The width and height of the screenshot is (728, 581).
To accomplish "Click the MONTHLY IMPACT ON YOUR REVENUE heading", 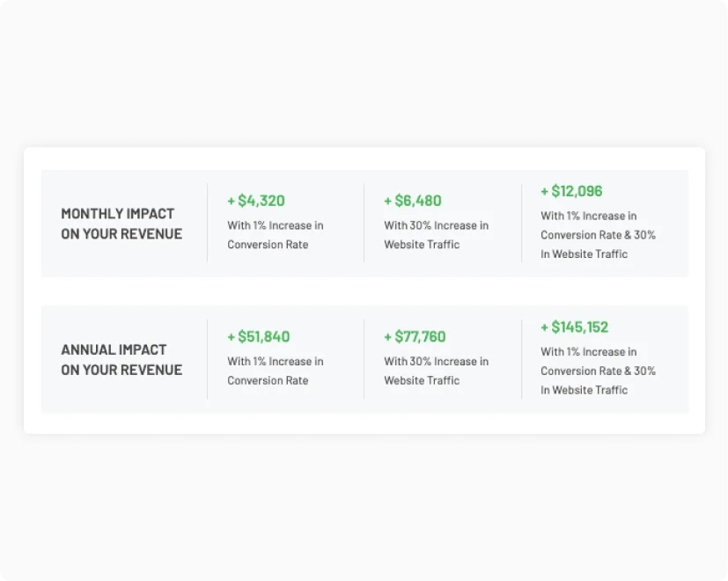I will (x=121, y=224).
